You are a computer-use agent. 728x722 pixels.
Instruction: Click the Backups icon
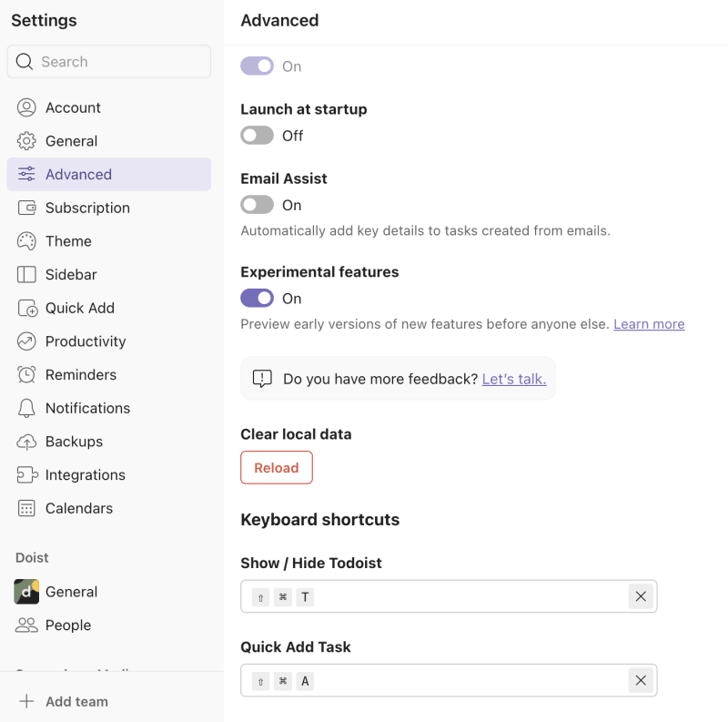[x=26, y=442]
